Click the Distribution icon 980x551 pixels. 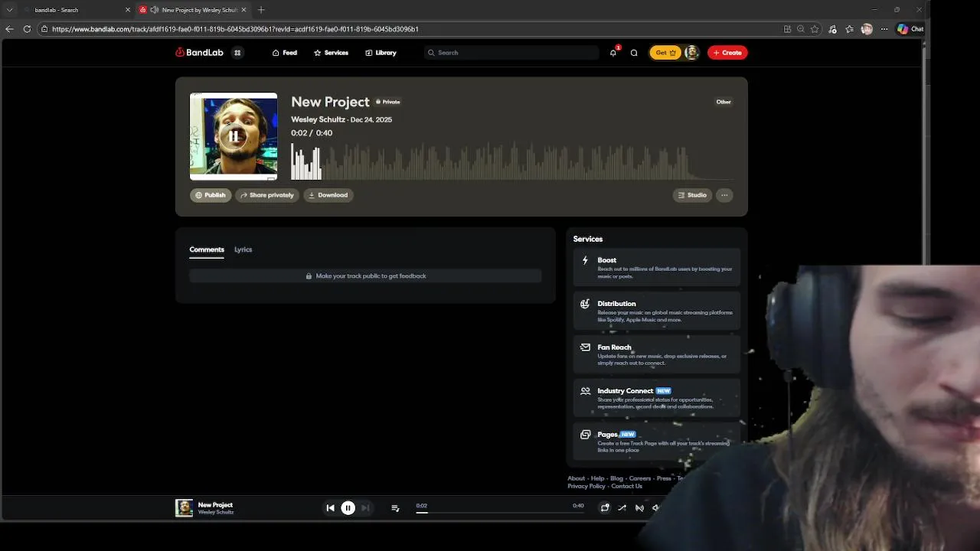tap(585, 304)
